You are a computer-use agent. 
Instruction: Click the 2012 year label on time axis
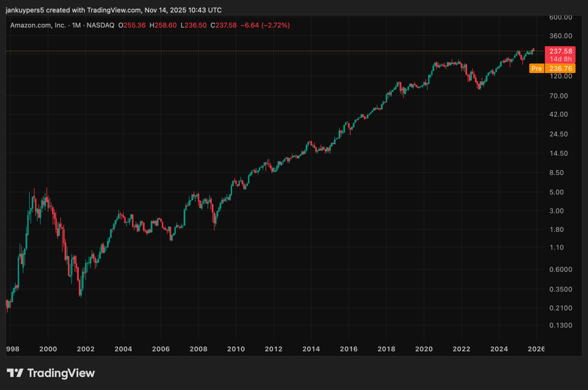273,349
